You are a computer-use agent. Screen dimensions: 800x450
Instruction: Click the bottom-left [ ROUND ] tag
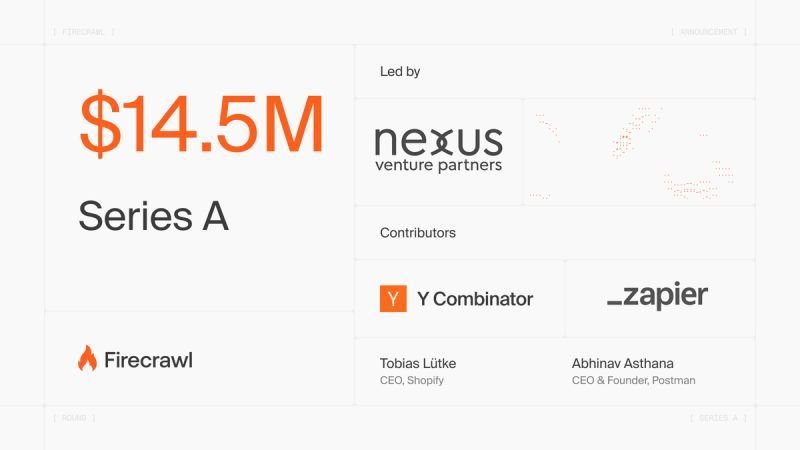[74, 417]
